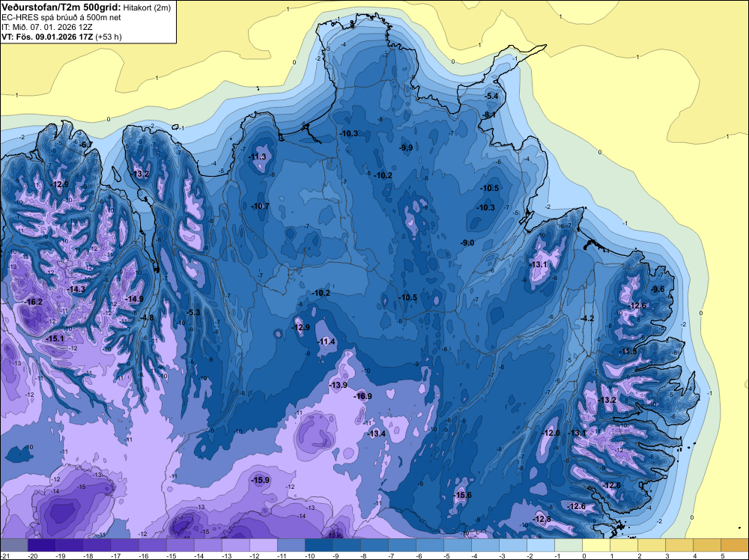Click the legend swatch between -8 and -7
749x560 pixels.
click(374, 545)
